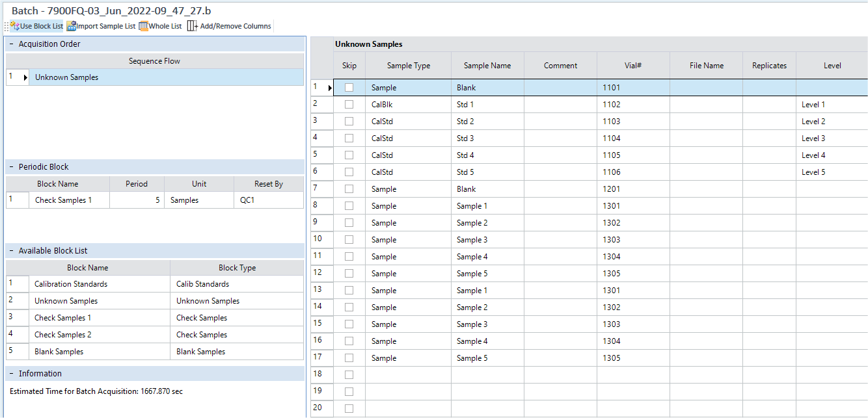Select Blank Samples block name
Image resolution: width=868 pixels, height=418 pixels.
[100, 352]
